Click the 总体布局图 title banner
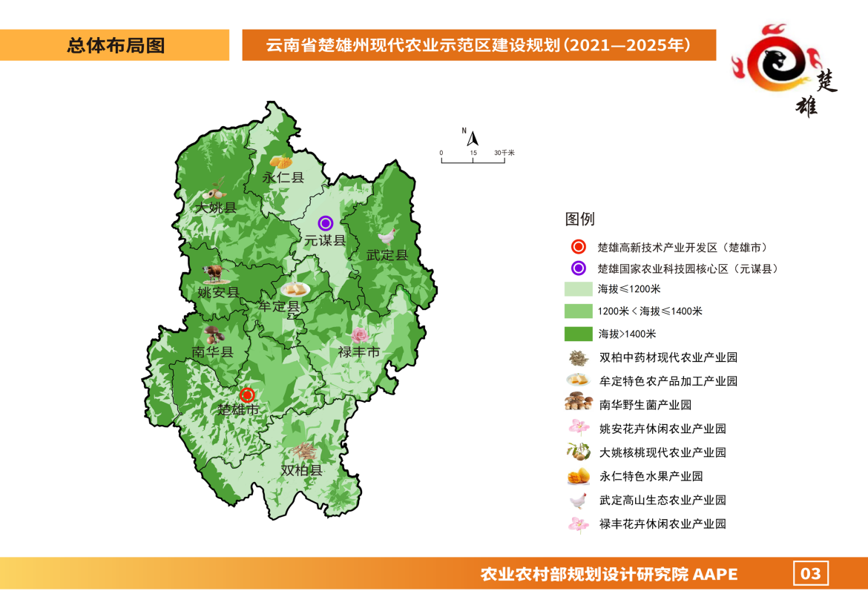 (x=115, y=45)
